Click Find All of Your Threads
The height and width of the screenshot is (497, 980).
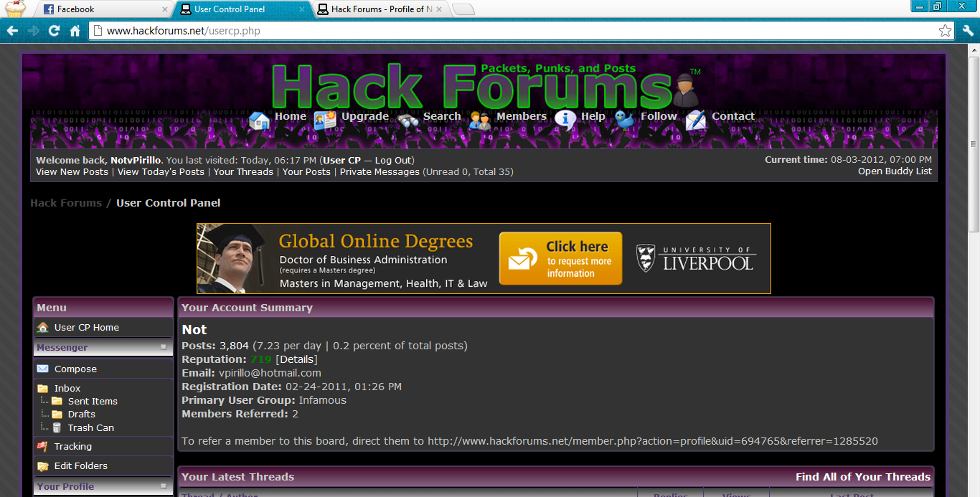[863, 477]
